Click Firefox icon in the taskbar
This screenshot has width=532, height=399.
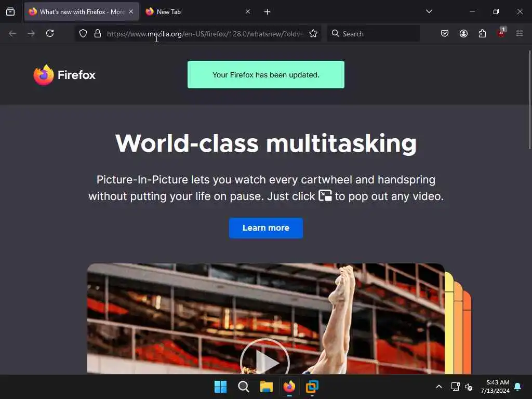click(289, 387)
